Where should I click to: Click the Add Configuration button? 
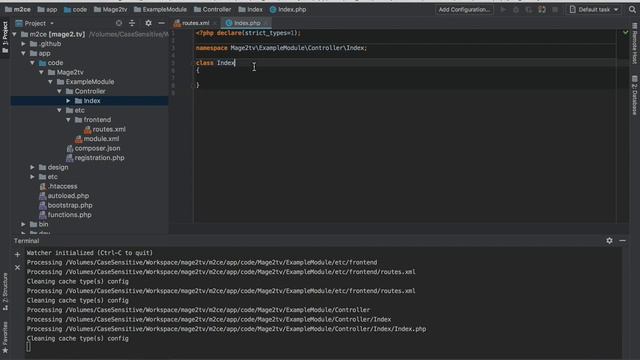[x=464, y=9]
